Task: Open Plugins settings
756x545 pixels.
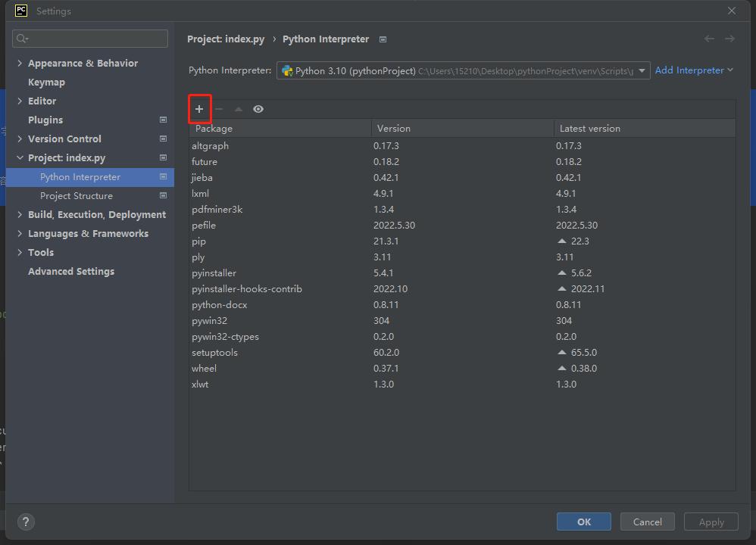Action: pos(45,120)
